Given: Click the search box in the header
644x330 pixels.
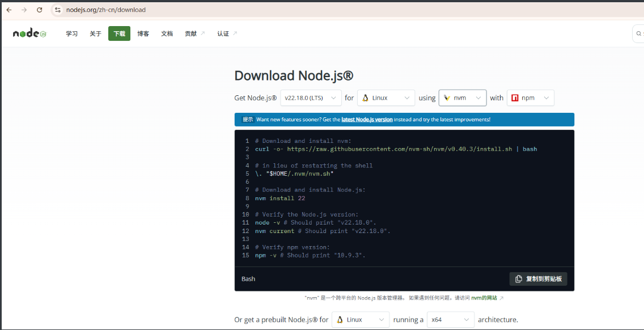Looking at the screenshot, I should coord(638,33).
